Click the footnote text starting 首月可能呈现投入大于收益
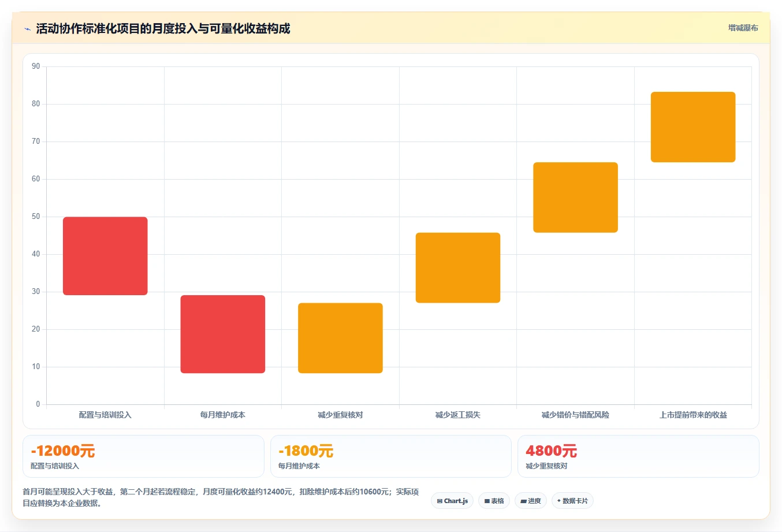 pyautogui.click(x=221, y=497)
